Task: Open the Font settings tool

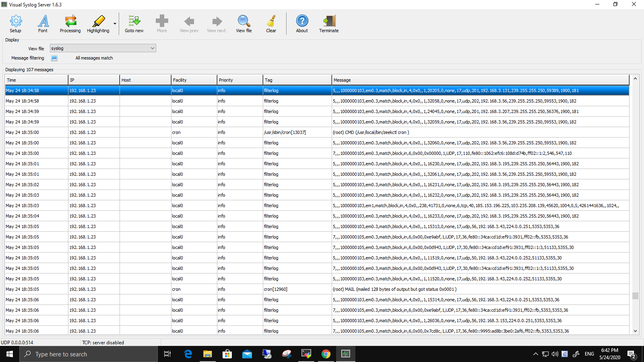Action: pyautogui.click(x=43, y=24)
